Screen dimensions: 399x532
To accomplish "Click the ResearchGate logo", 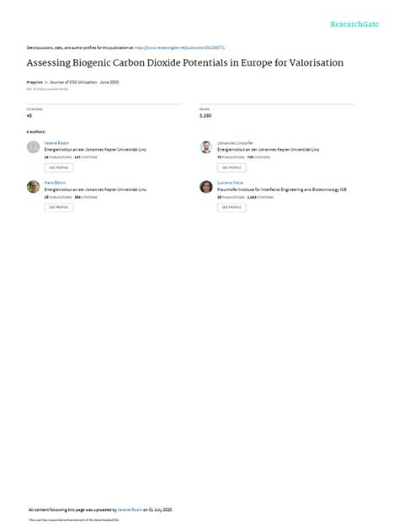I will tap(354, 24).
